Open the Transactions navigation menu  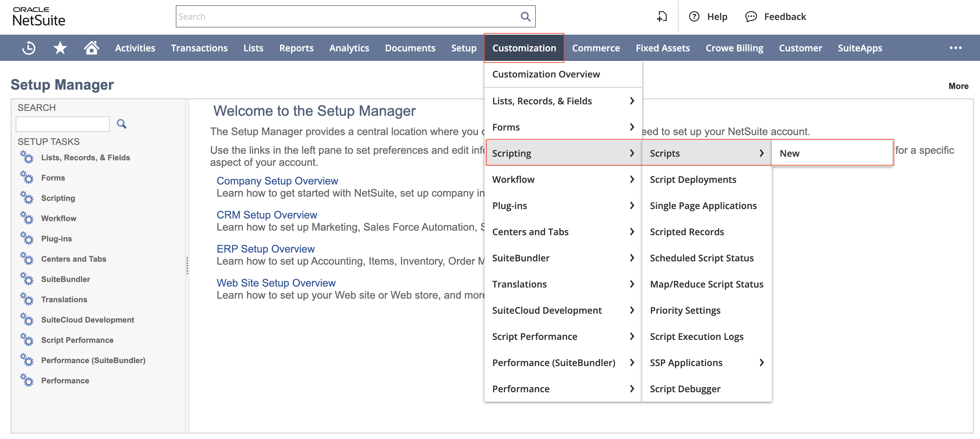[199, 48]
